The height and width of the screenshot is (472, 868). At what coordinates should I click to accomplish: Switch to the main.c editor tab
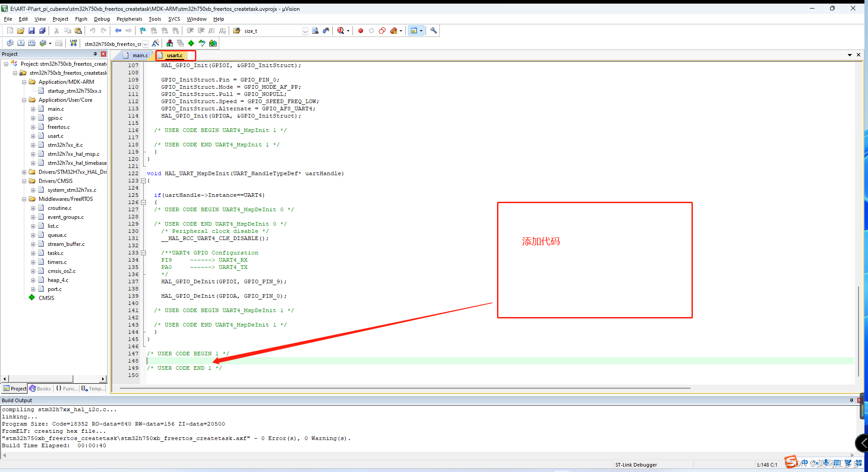(140, 55)
